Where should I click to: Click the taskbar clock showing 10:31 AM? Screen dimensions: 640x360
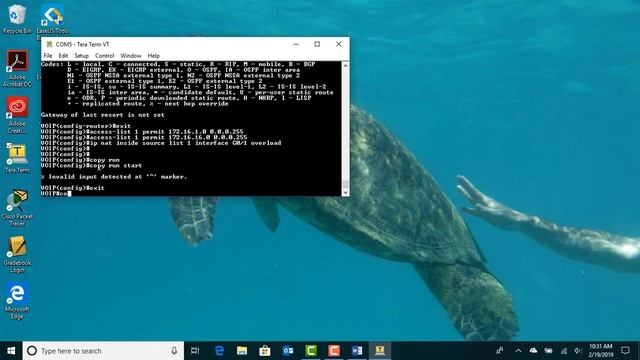point(601,351)
